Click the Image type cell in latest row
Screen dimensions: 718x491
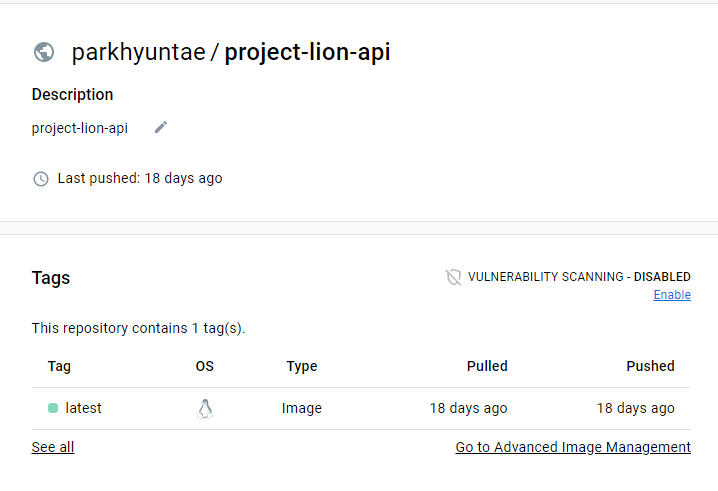click(302, 408)
